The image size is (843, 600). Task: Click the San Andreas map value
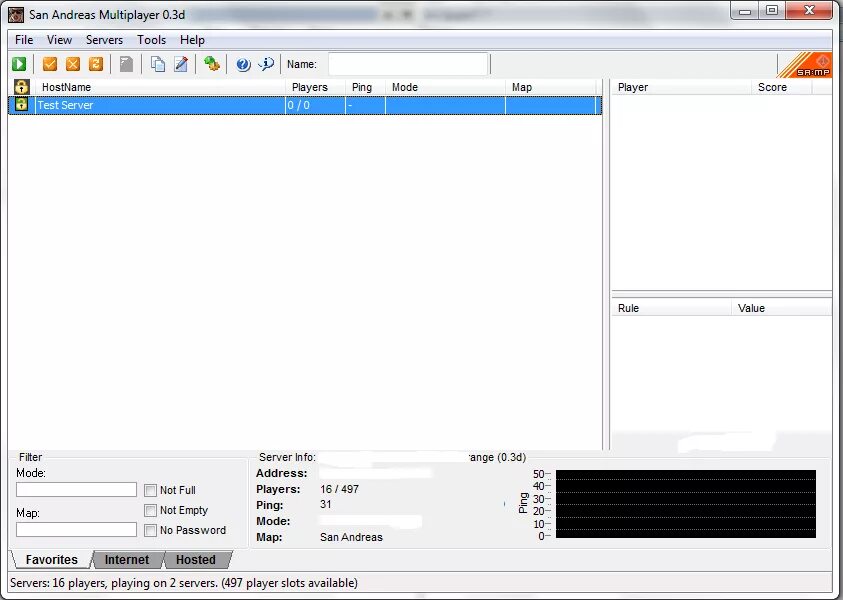pos(351,537)
